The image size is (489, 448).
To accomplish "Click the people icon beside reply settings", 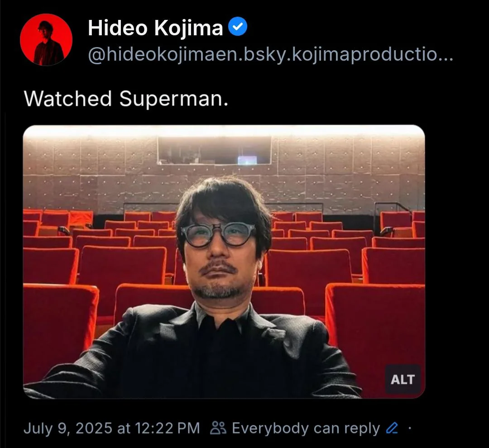I will coord(218,428).
